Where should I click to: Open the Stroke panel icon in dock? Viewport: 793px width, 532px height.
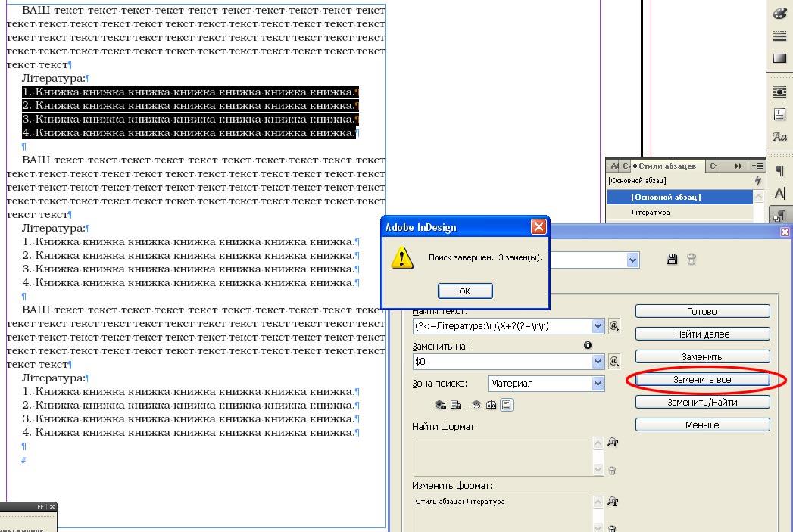[780, 36]
